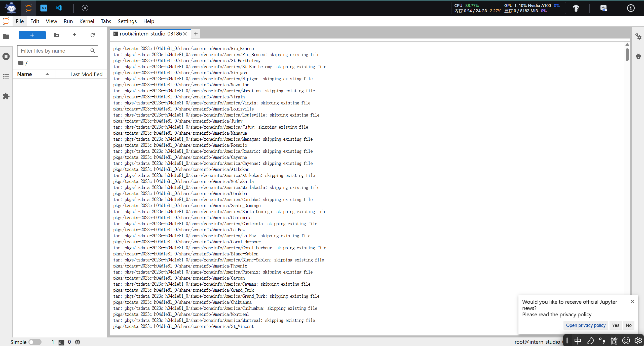644x346 pixels.
Task: Open the Kernel menu
Action: point(87,21)
